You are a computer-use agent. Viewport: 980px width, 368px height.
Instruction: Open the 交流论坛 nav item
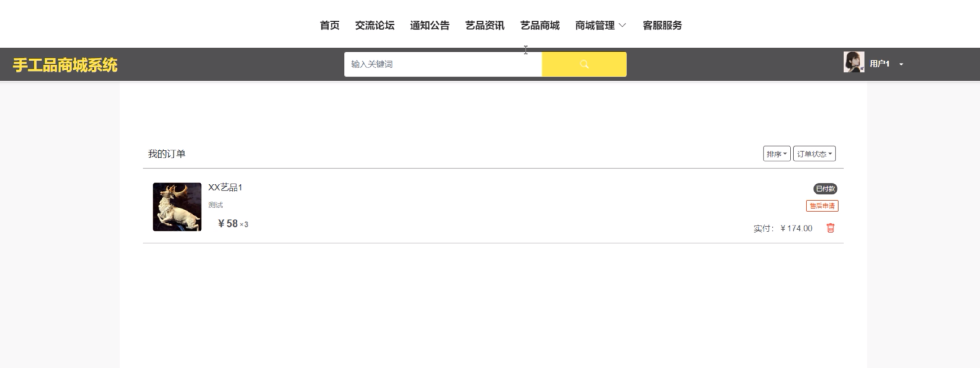click(x=375, y=26)
